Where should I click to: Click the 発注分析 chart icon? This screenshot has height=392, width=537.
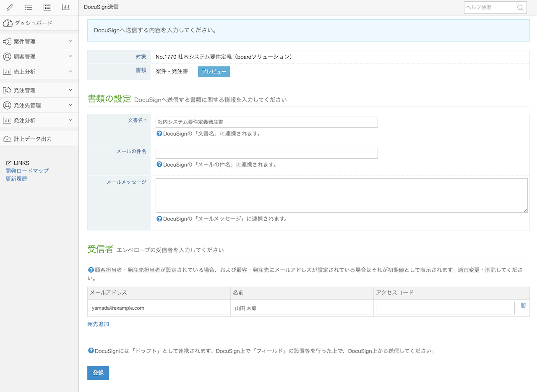tap(7, 120)
